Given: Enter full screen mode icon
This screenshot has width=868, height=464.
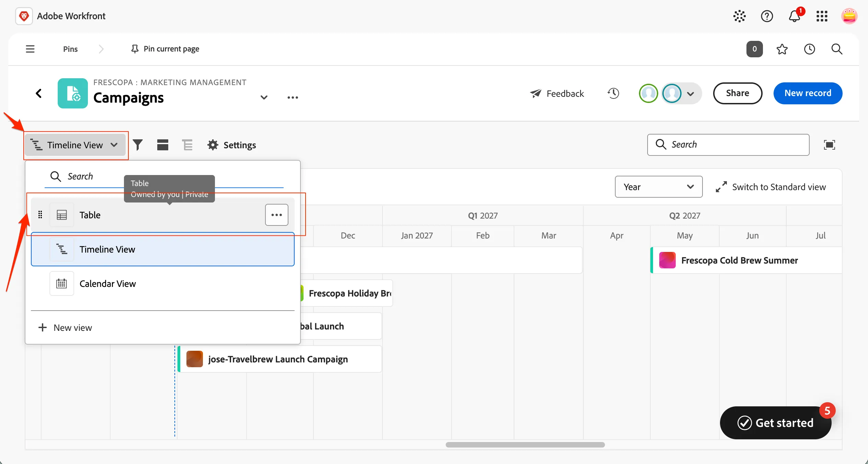Looking at the screenshot, I should (829, 145).
